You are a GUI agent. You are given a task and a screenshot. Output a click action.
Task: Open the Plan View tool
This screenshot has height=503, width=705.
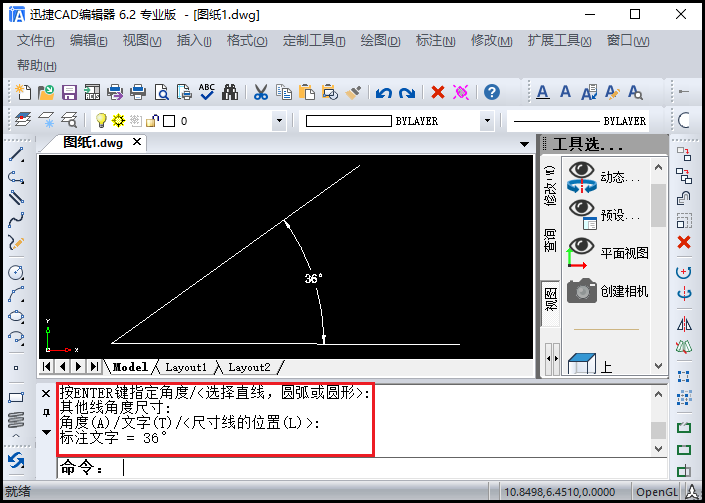point(580,253)
